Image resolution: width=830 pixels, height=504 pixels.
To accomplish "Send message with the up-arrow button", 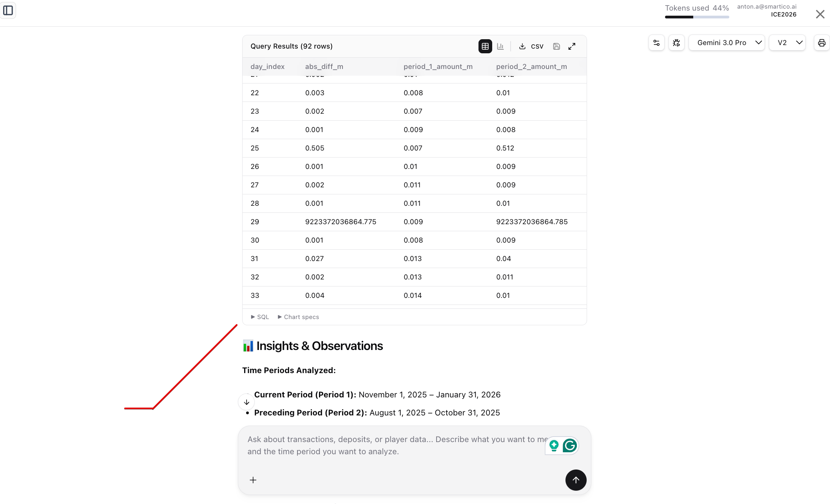I will coord(576,480).
